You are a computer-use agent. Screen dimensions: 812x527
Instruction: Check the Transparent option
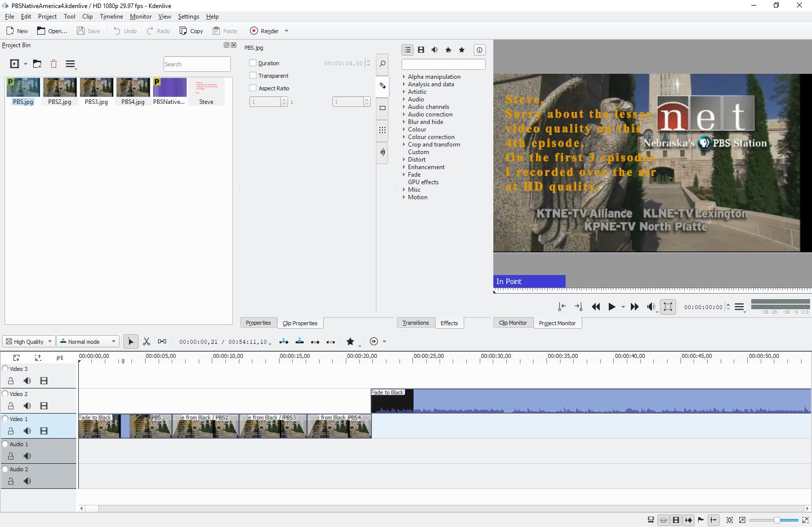click(x=253, y=76)
